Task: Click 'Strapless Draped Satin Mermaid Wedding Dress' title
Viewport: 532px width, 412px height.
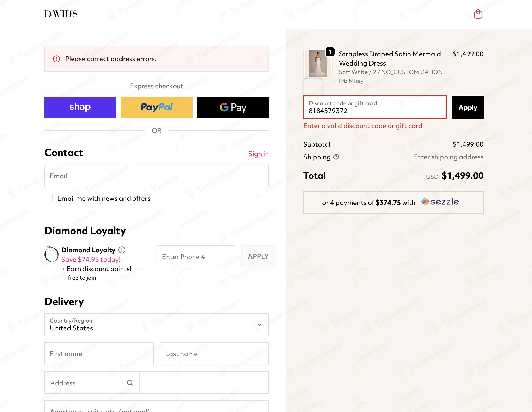Action: [x=390, y=58]
